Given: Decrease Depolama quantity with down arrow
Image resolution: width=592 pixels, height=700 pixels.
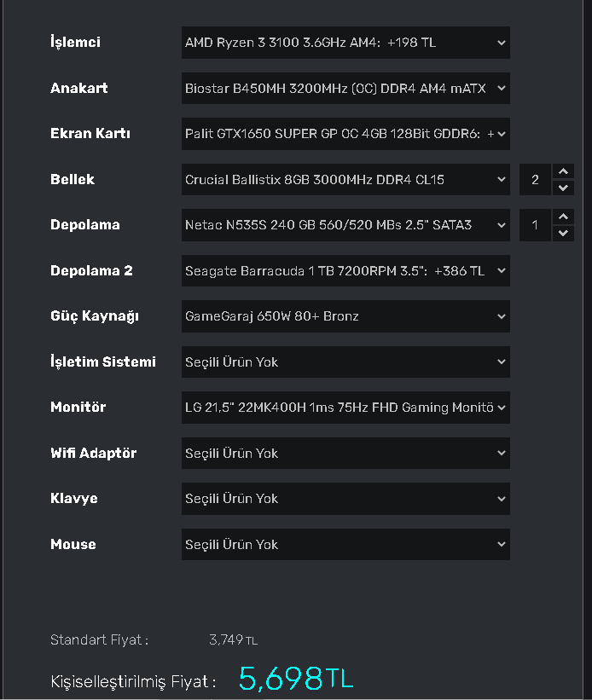Looking at the screenshot, I should [x=563, y=233].
